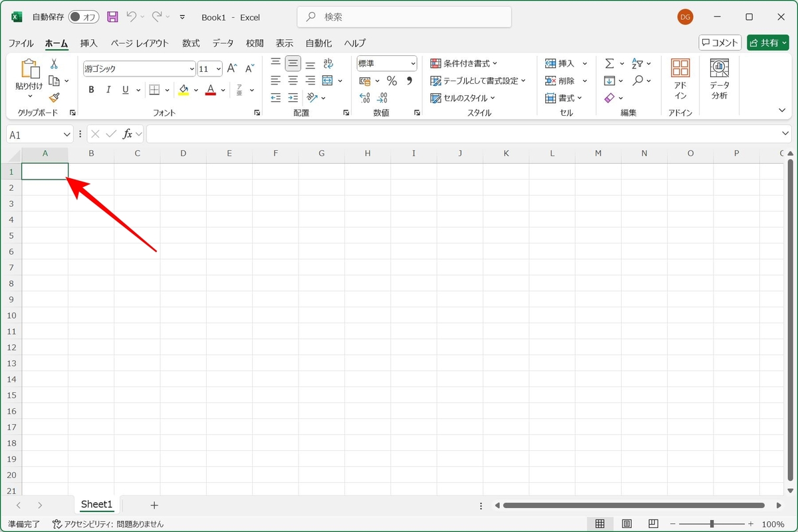Click 削除 in the cells group
The height and width of the screenshot is (532, 798).
559,81
